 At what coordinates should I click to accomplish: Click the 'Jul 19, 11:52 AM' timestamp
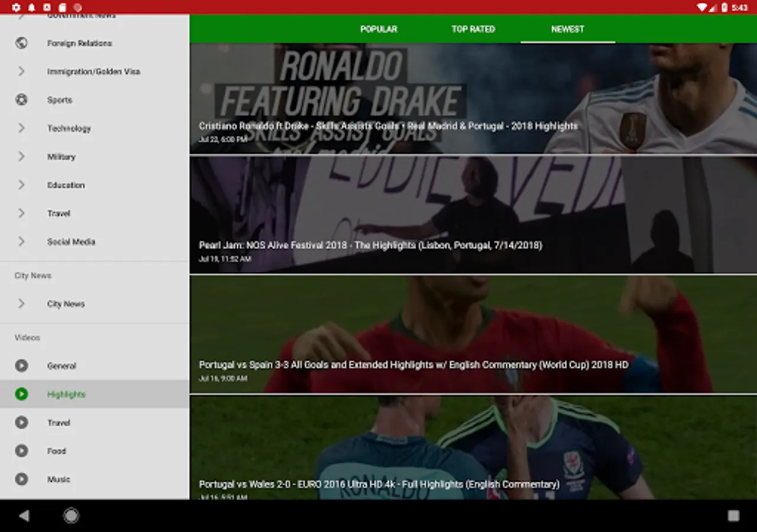click(225, 259)
